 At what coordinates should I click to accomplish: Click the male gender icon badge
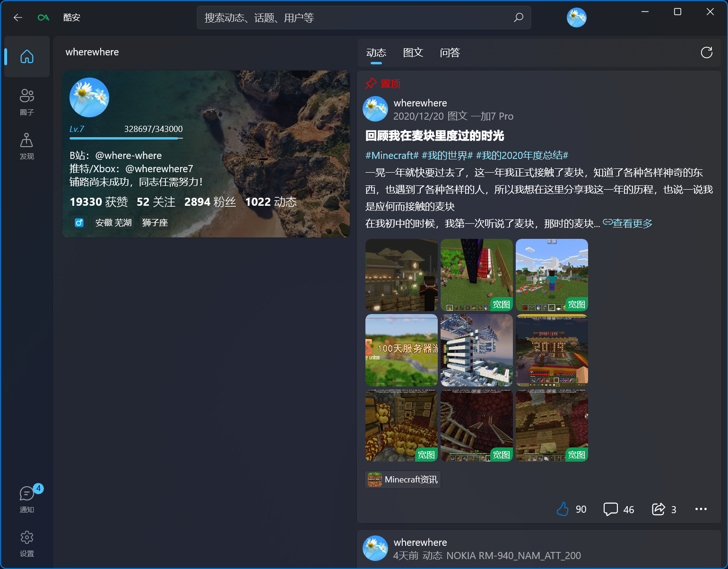coord(79,222)
